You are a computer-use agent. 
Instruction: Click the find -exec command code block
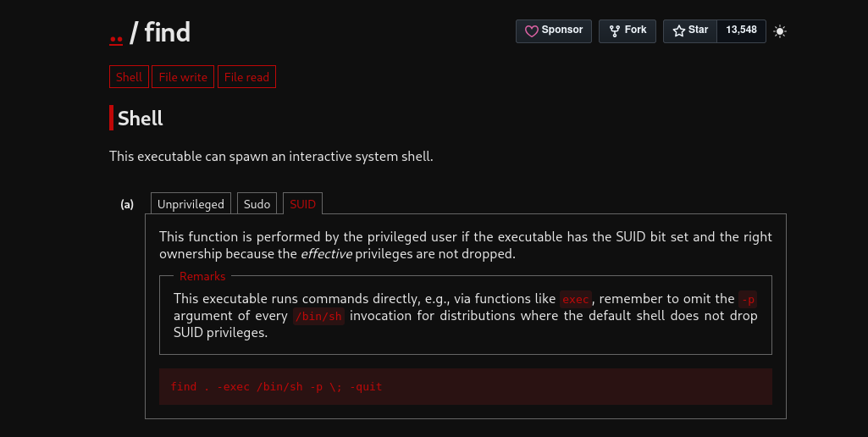466,386
